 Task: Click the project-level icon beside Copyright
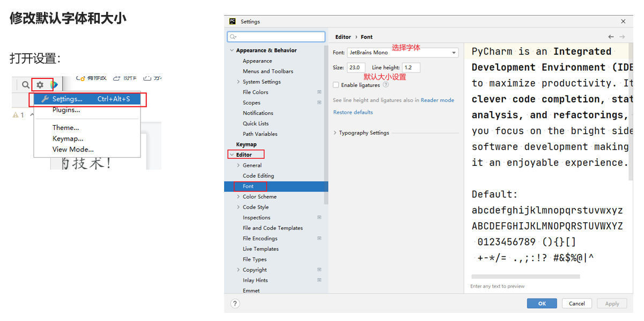(320, 270)
